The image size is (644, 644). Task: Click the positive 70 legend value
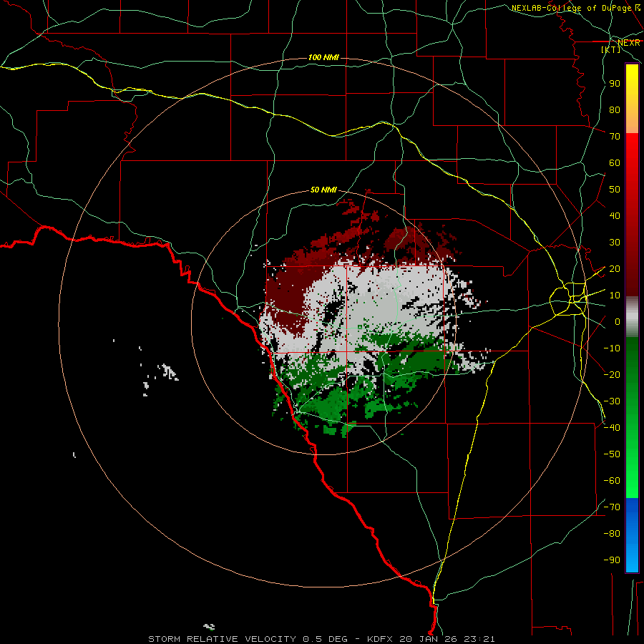pos(615,137)
